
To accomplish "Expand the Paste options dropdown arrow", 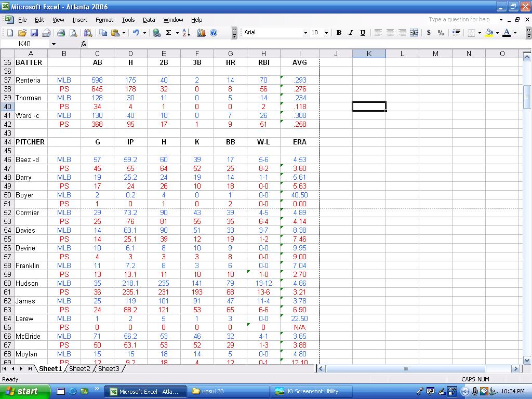I will [124, 33].
